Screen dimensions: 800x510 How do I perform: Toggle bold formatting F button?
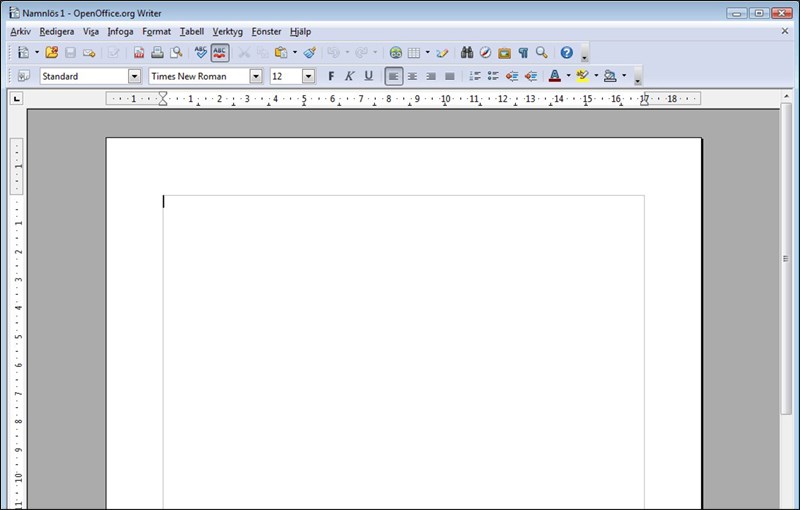331,76
